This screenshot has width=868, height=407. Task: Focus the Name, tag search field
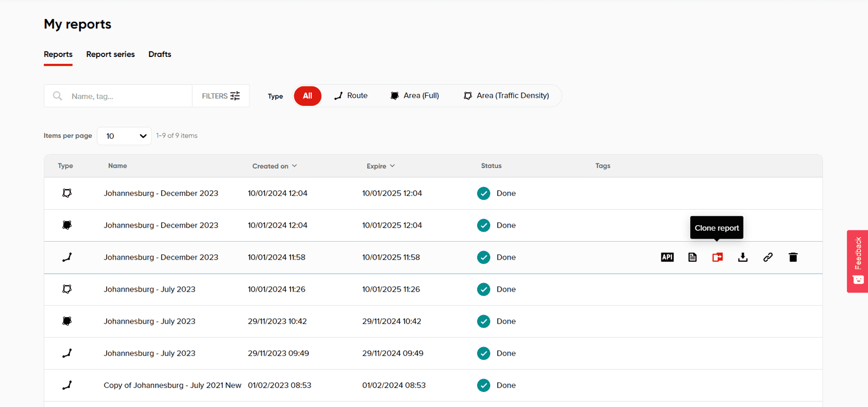point(127,96)
